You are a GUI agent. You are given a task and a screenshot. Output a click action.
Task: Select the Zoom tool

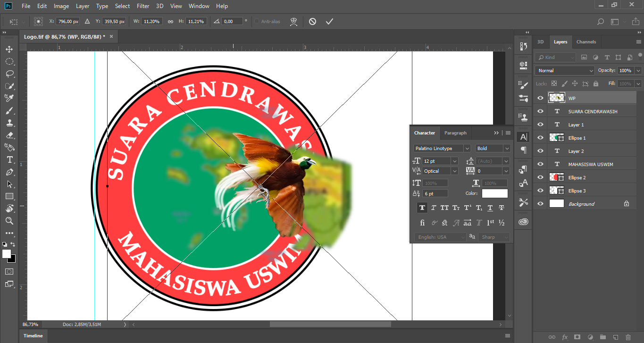(9, 221)
